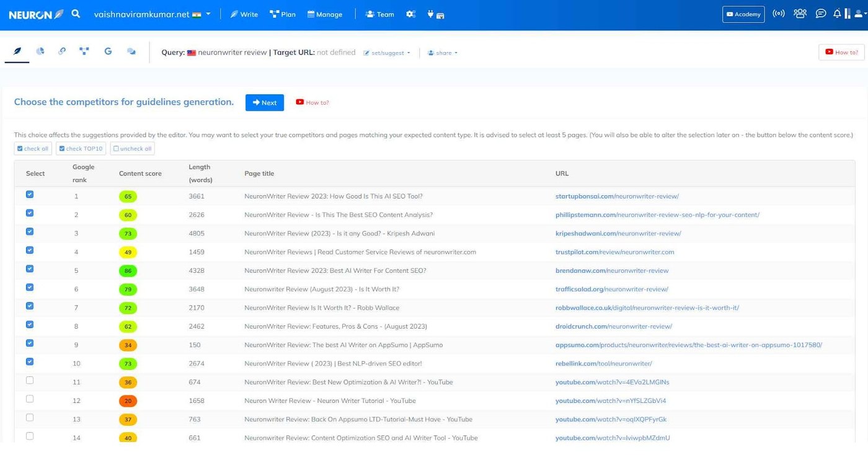Click the Neuron feather logo
Screen dimensions: 868x455
[36, 14]
